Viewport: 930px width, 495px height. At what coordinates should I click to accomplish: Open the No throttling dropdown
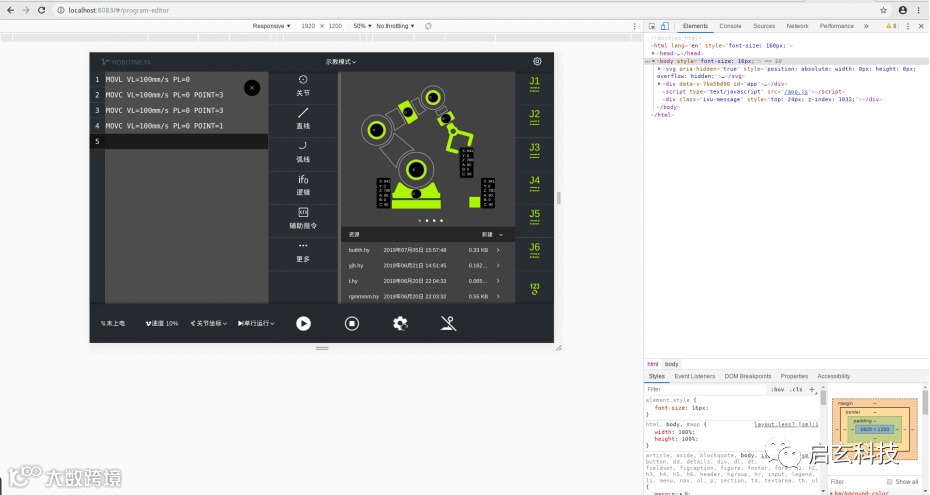[x=395, y=26]
